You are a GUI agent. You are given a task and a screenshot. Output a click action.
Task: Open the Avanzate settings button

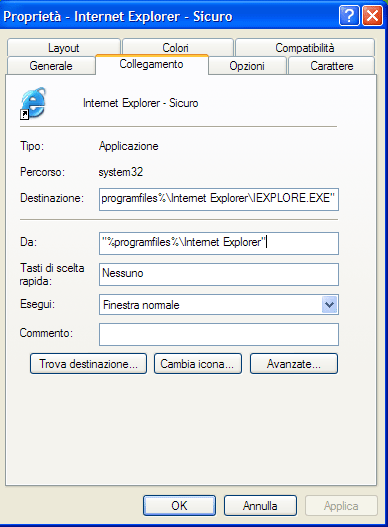pos(294,363)
